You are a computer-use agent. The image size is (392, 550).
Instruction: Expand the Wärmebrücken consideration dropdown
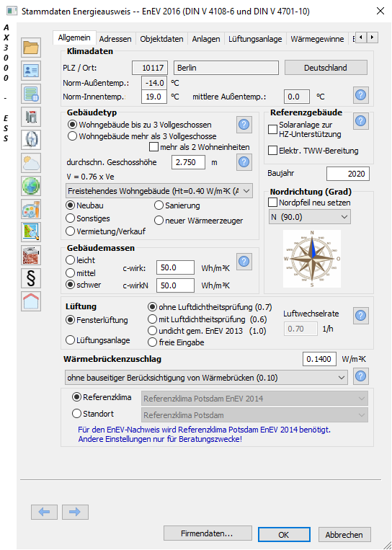click(x=206, y=378)
